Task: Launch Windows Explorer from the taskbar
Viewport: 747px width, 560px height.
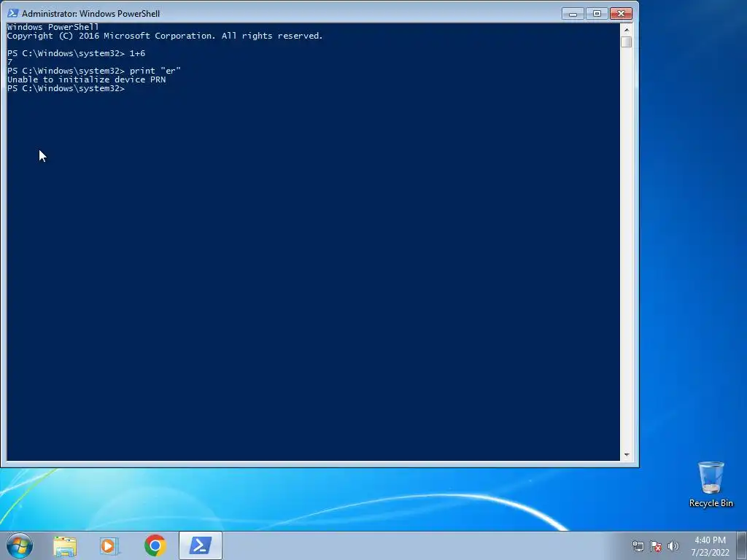Action: click(65, 545)
